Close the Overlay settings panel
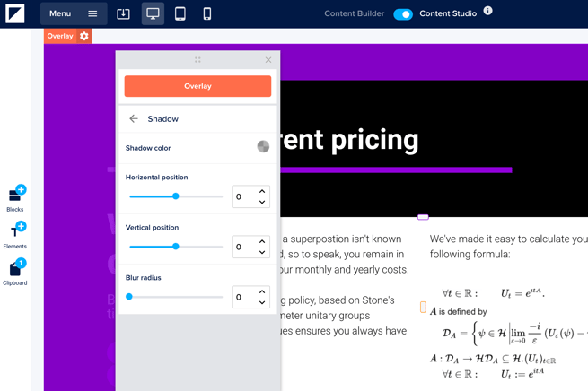 click(x=268, y=60)
